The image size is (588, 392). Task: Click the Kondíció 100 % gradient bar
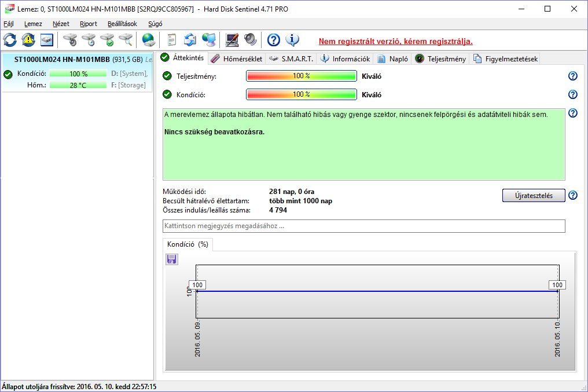pos(302,94)
